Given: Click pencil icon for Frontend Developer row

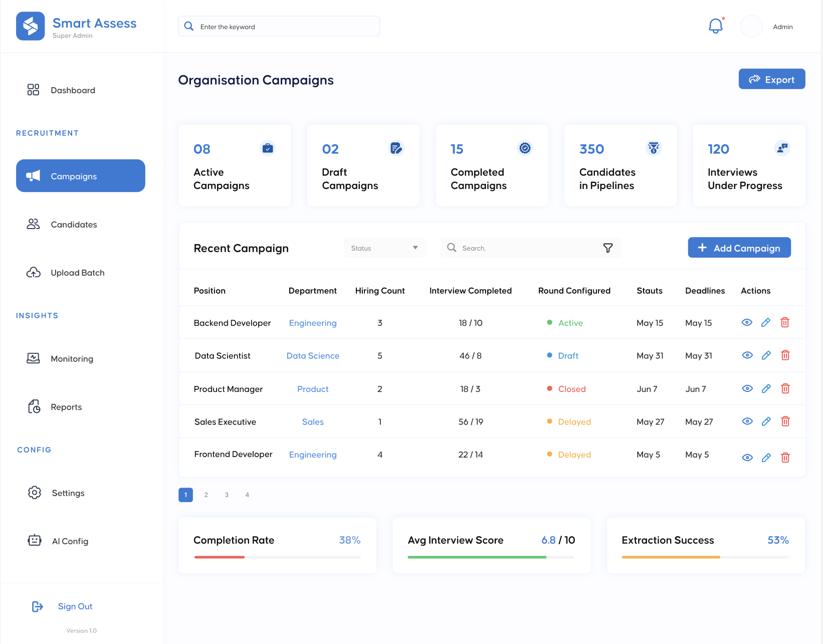Looking at the screenshot, I should click(x=766, y=458).
